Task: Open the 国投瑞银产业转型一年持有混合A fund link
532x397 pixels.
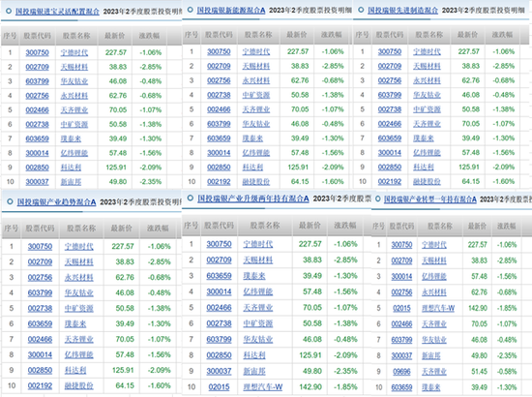Action: coord(430,199)
